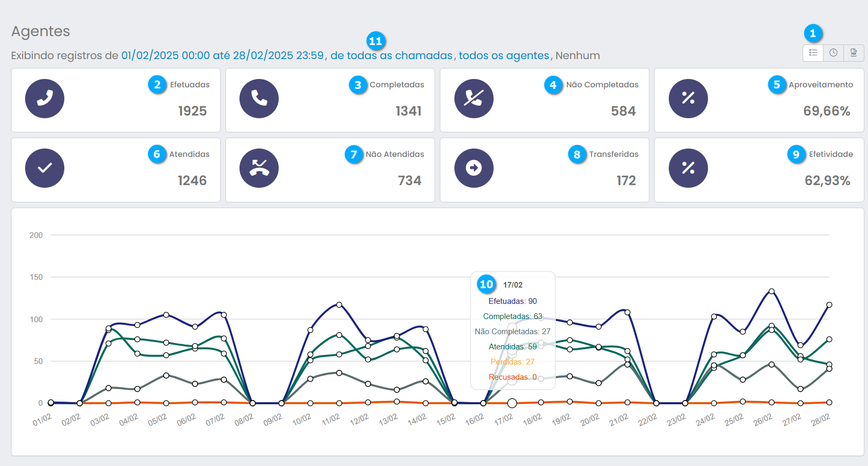Open the date range filter link
Viewport: 868px width, 466px height.
click(x=222, y=55)
